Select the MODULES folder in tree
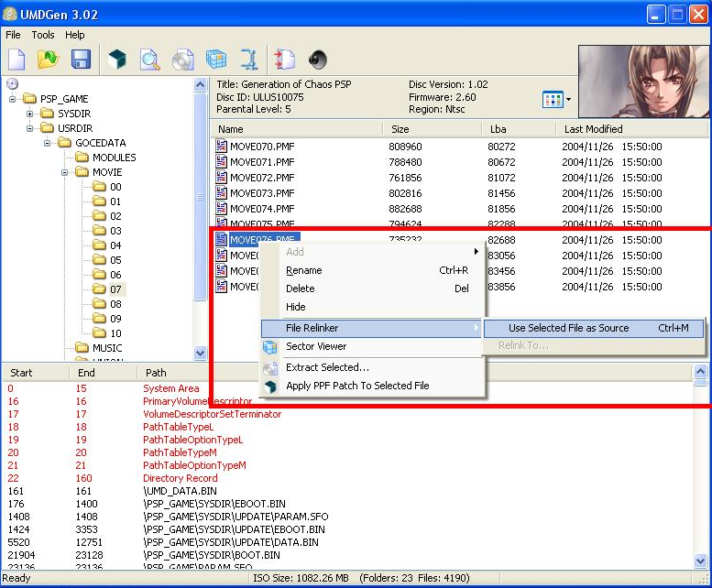The width and height of the screenshot is (712, 588). [x=113, y=158]
